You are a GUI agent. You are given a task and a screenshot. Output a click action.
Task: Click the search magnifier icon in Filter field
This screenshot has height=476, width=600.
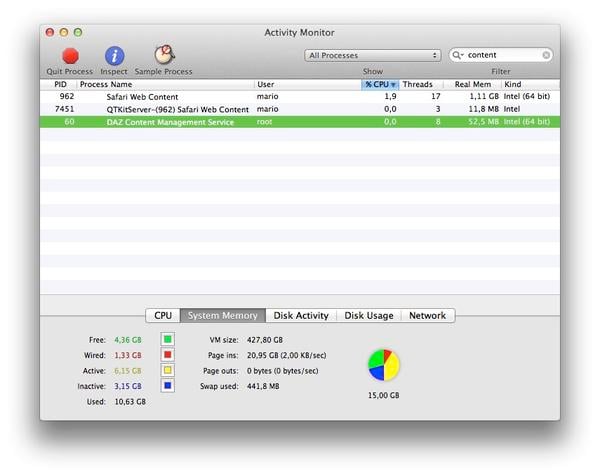coord(458,55)
